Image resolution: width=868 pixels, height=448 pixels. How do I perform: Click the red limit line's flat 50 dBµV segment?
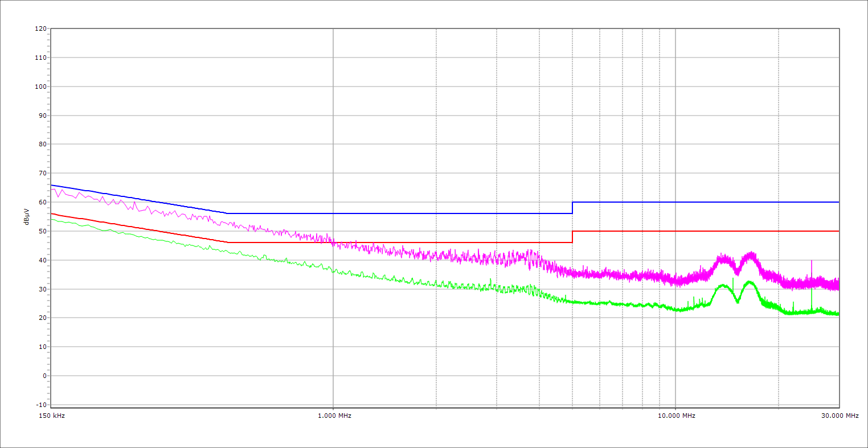point(706,231)
